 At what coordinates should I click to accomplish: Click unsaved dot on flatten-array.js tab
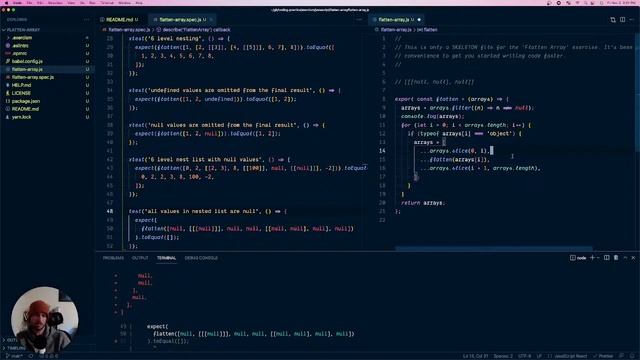coord(419,20)
